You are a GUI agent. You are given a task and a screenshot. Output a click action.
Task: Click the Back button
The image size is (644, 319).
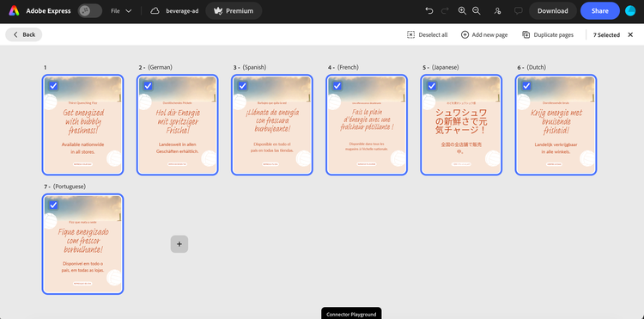[x=24, y=34]
